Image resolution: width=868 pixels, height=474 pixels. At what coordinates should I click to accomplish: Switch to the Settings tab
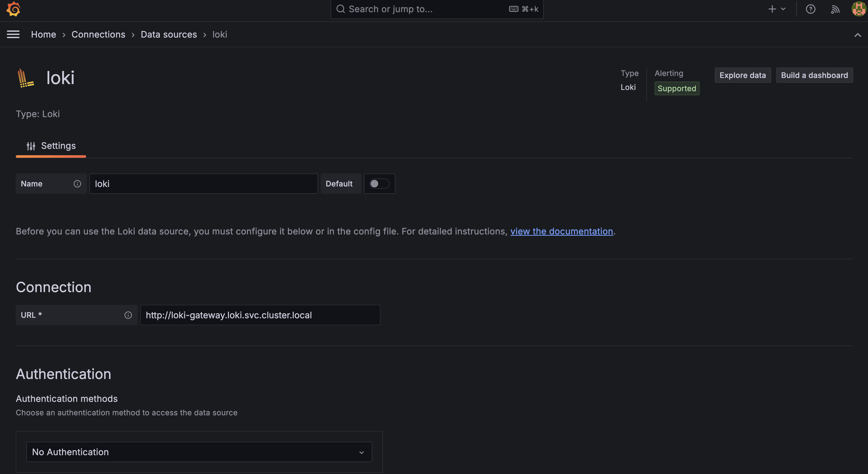pos(51,146)
